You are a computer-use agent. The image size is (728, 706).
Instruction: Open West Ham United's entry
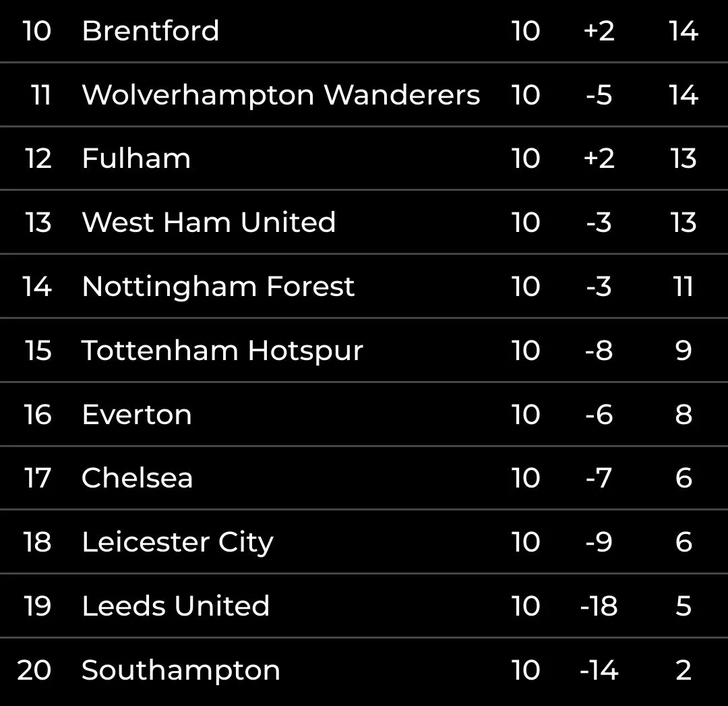coord(208,223)
